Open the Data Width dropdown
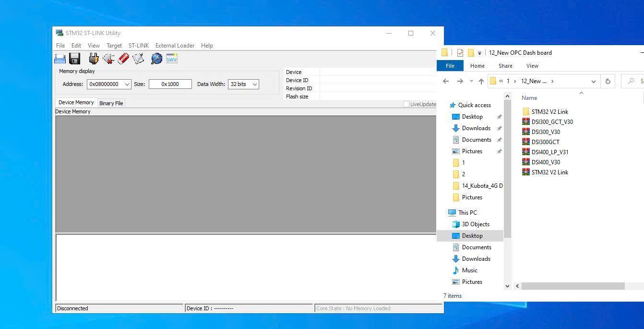This screenshot has width=644, height=329. pyautogui.click(x=254, y=84)
